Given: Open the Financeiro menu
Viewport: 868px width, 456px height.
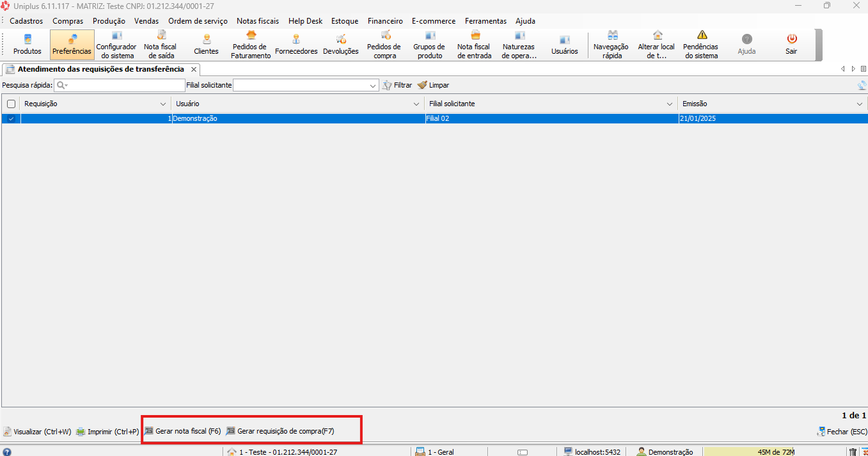Looking at the screenshot, I should click(x=385, y=21).
